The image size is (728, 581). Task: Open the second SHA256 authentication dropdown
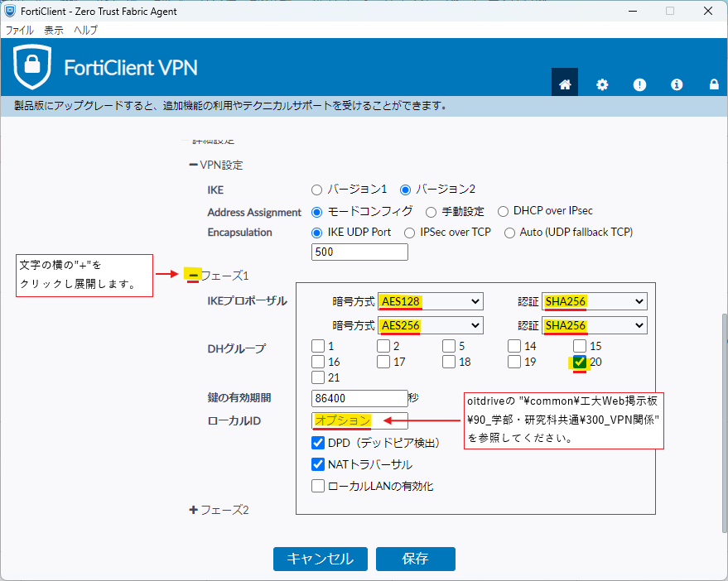coord(594,326)
